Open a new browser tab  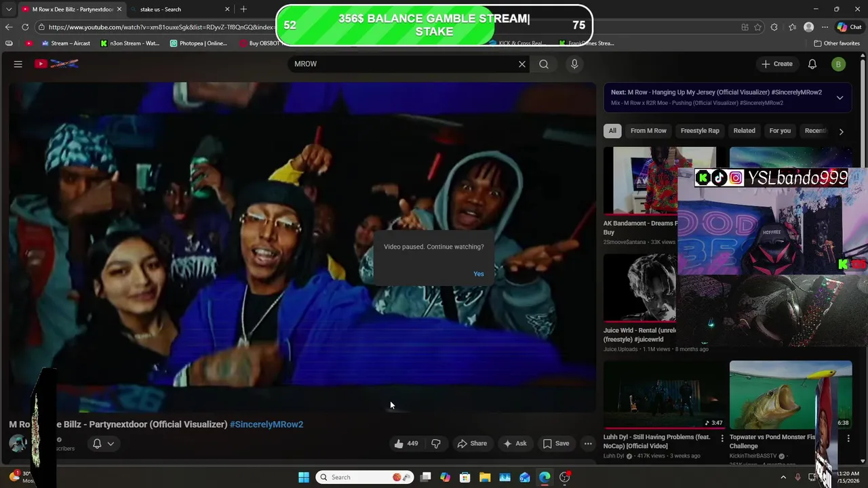click(x=243, y=9)
